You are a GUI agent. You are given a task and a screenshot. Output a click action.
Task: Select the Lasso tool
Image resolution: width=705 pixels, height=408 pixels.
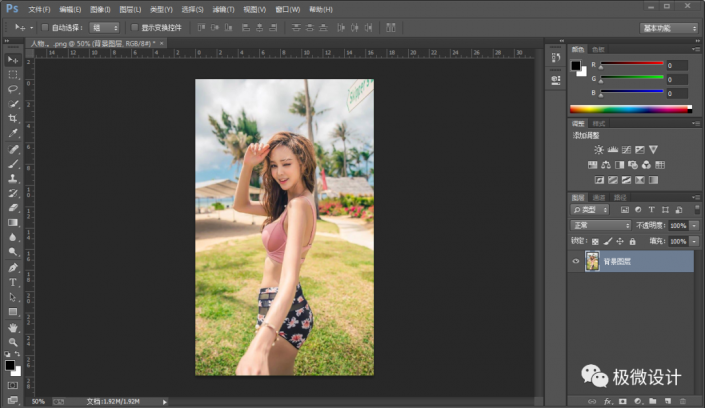(13, 89)
